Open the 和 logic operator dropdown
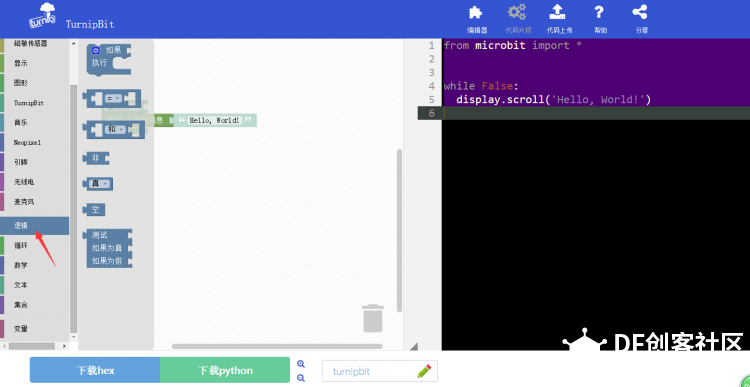Image resolution: width=750 pixels, height=387 pixels. tap(115, 129)
